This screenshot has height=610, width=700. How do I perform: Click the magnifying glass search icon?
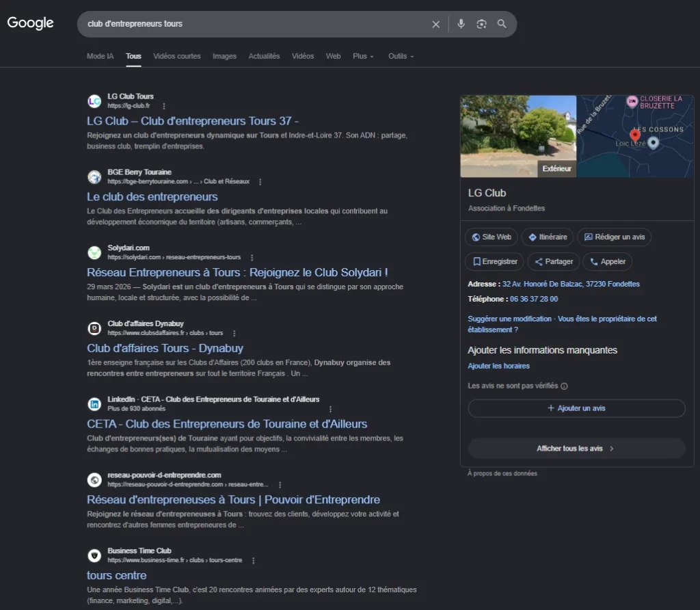[x=502, y=24]
